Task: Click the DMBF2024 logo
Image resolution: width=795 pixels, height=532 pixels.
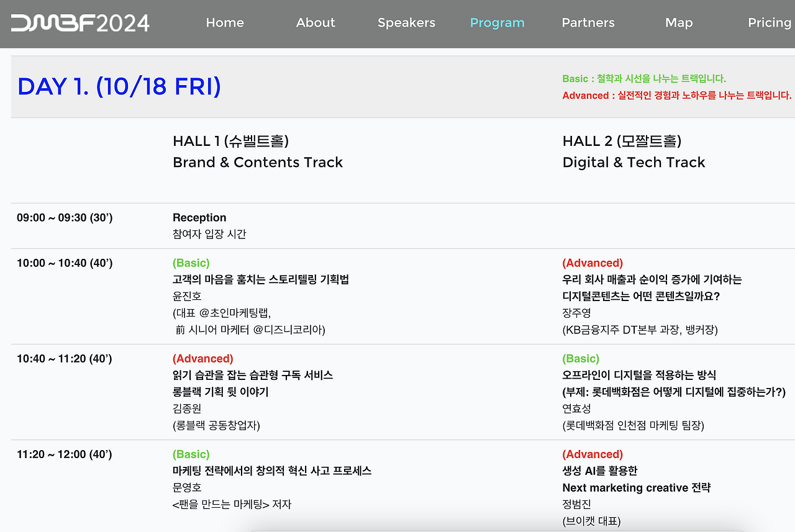Action: click(x=79, y=23)
